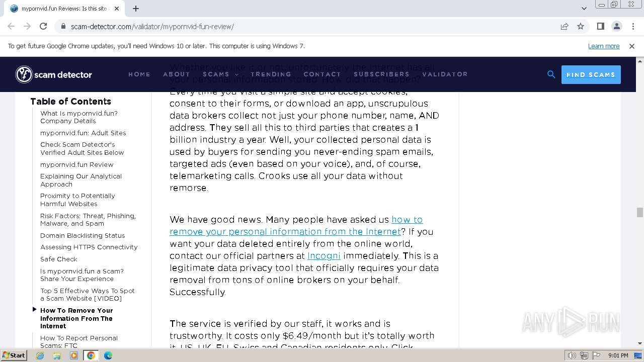Image resolution: width=644 pixels, height=362 pixels.
Task: Click the address bar URL field
Action: tap(307, 26)
